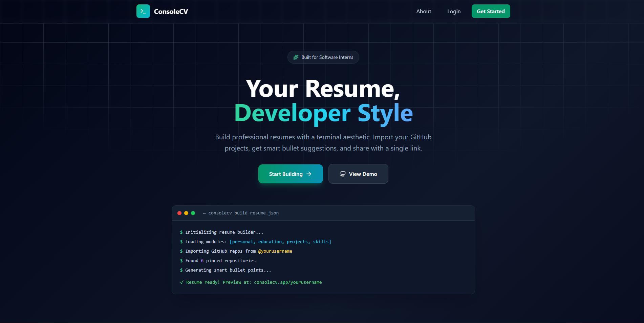Click the Built for Software Interns badge
The image size is (644, 323).
[323, 57]
